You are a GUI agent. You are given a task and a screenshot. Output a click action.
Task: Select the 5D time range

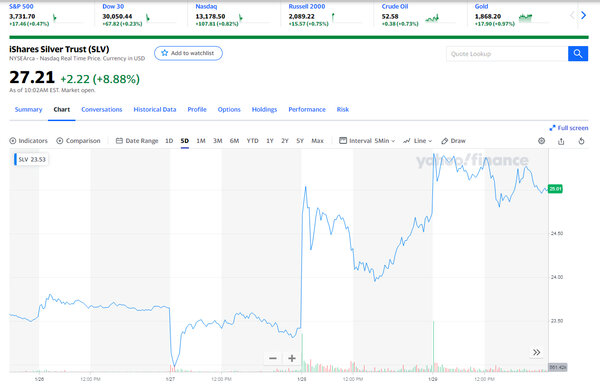pos(185,141)
